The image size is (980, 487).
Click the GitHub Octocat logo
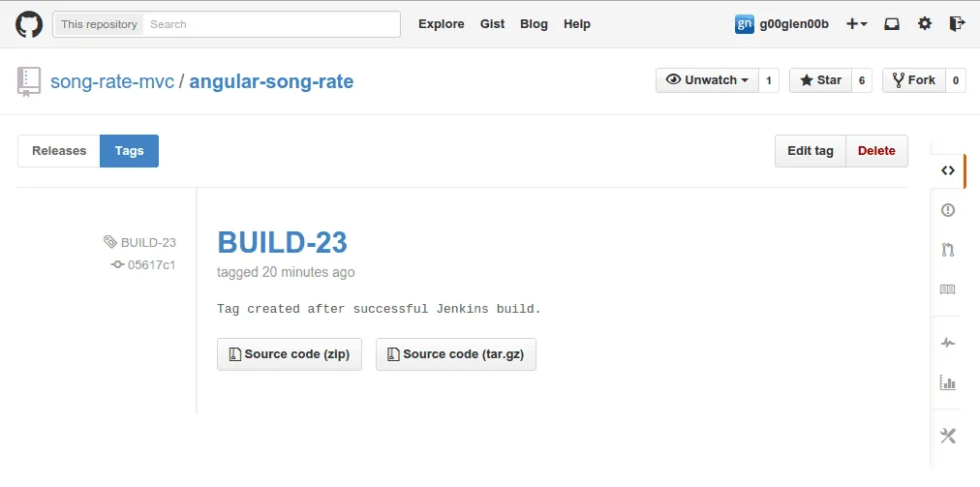[29, 24]
